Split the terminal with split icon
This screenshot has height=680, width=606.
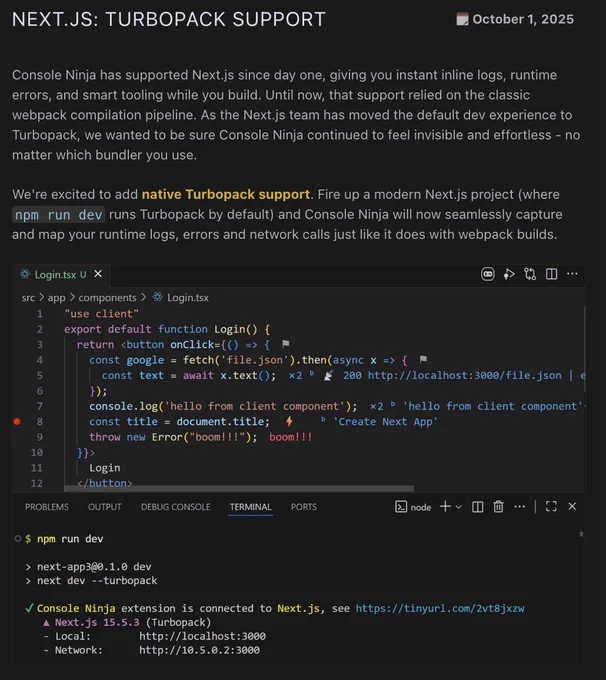pyautogui.click(x=478, y=507)
